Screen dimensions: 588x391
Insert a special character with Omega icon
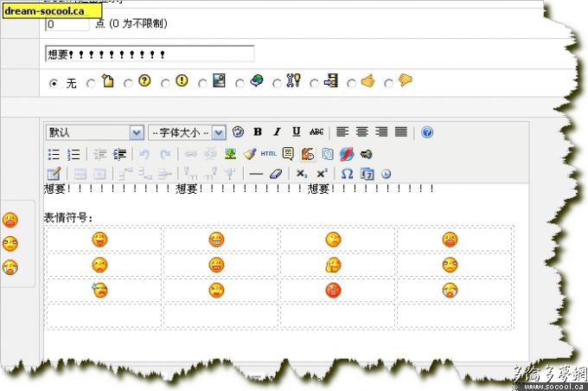point(348,174)
